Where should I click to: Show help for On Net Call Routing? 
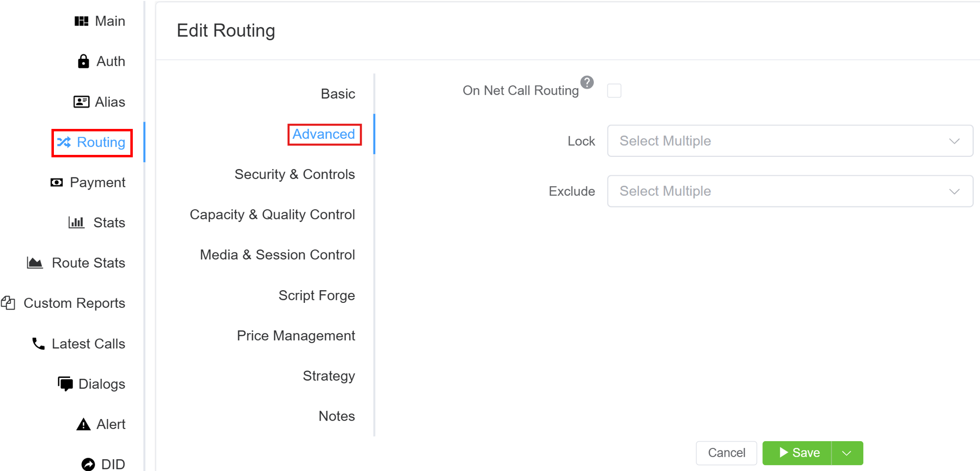[x=587, y=82]
